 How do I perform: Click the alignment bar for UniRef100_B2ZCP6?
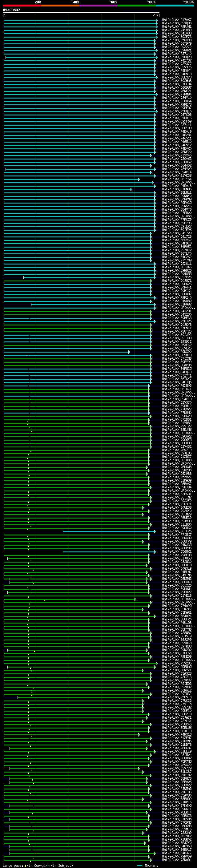pyautogui.click(x=90, y=277)
